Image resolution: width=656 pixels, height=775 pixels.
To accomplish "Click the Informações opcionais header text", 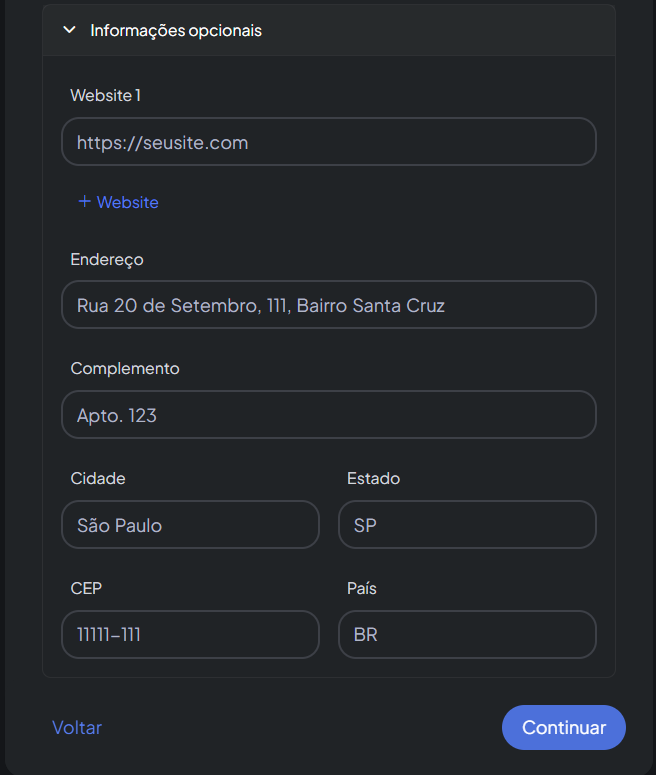I will click(176, 30).
